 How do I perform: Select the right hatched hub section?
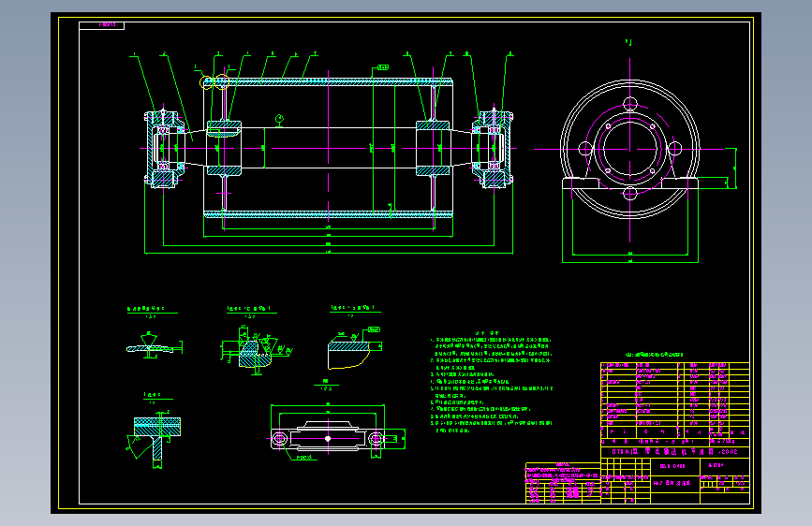click(x=433, y=149)
